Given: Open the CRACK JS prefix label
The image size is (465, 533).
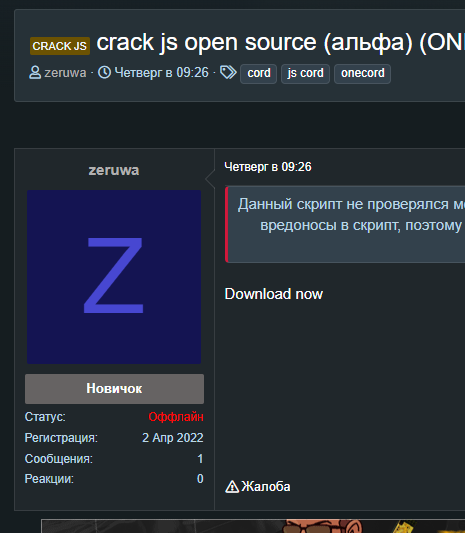Looking at the screenshot, I should pyautogui.click(x=60, y=46).
